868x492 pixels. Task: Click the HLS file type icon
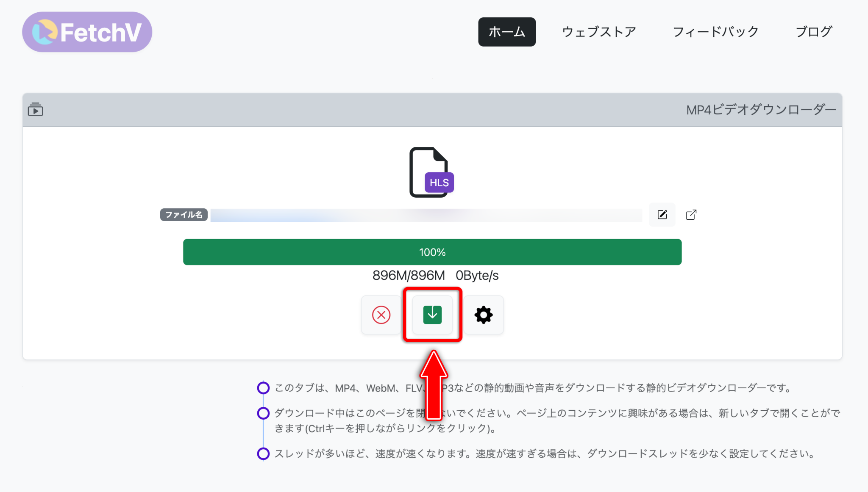coord(431,172)
